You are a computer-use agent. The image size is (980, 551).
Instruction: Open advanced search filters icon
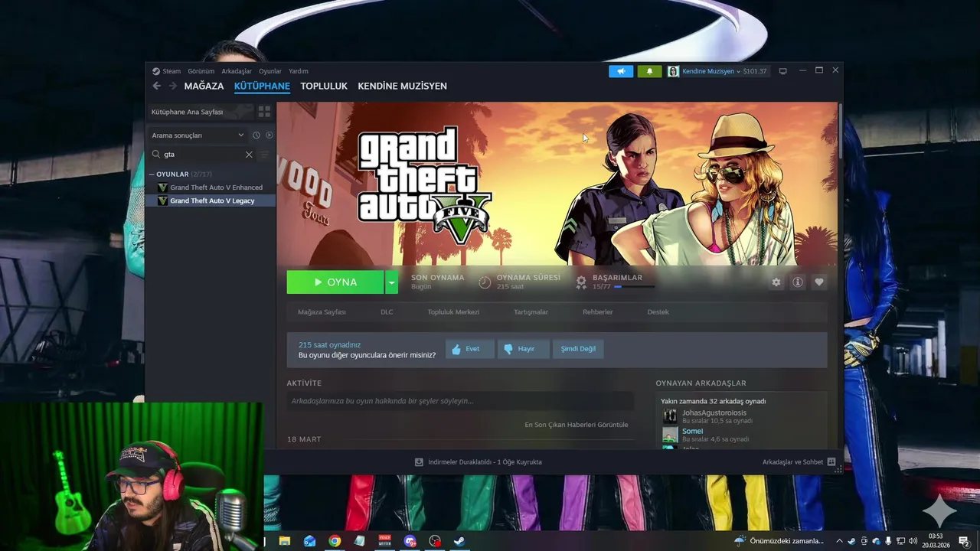click(x=265, y=154)
